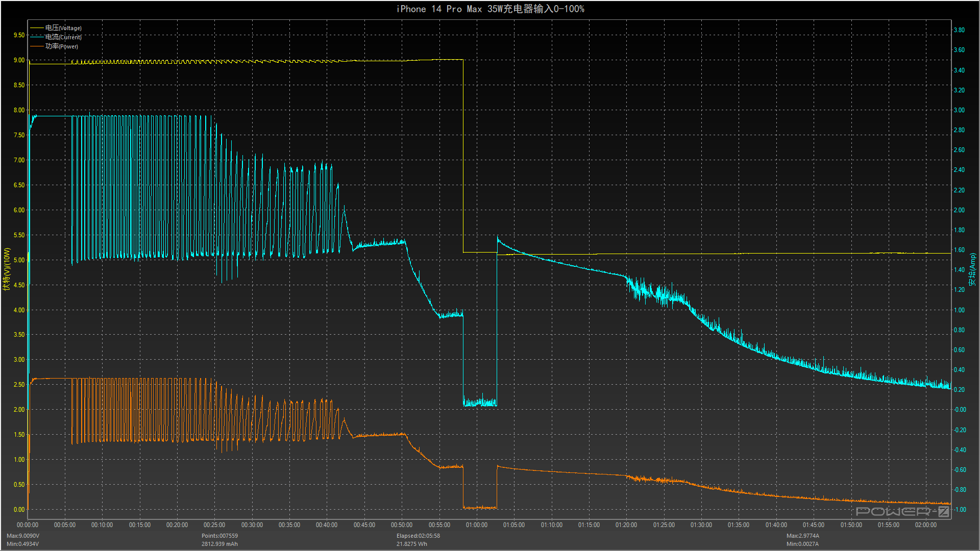Click the 2.00 right current axis label
Viewport: 980px width, 551px height.
click(x=959, y=210)
